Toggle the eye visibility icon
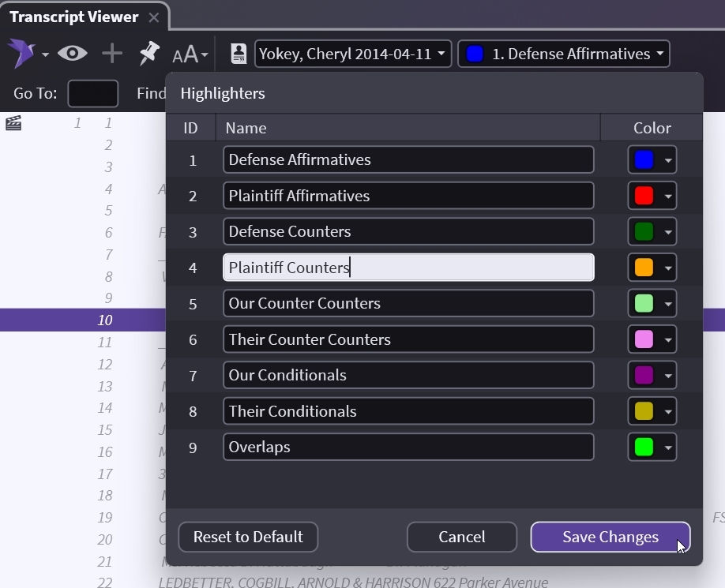Image resolution: width=725 pixels, height=588 pixels. [72, 54]
